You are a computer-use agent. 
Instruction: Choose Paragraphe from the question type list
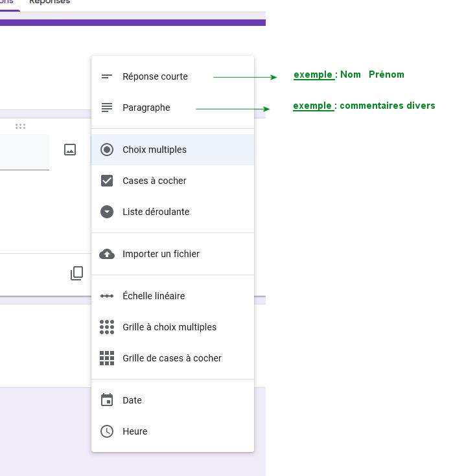pyautogui.click(x=172, y=108)
